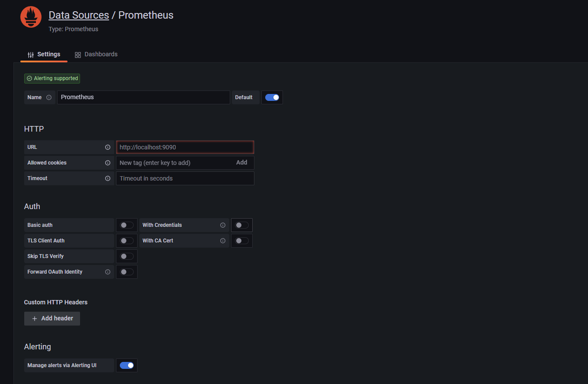Toggle the Default data source switch
This screenshot has width=588, height=384.
272,97
